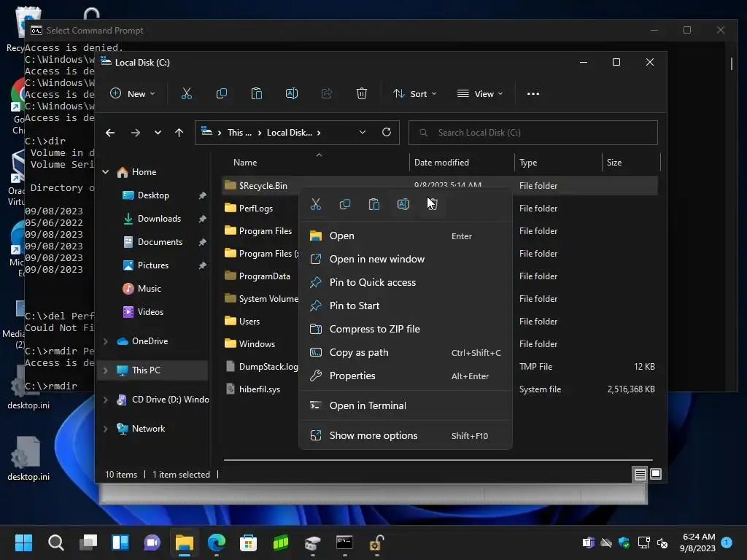The image size is (747, 560).
Task: Open Sort options dropdown
Action: [x=414, y=94]
